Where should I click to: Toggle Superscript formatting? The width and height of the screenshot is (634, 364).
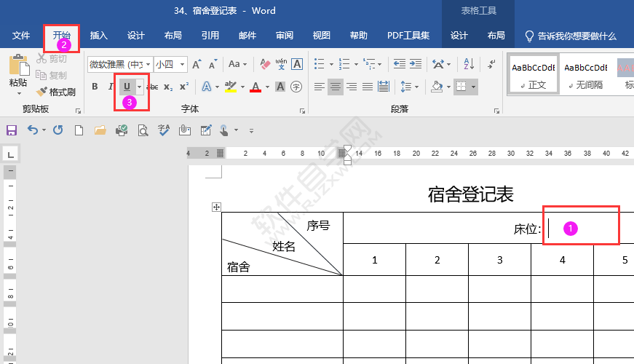[x=184, y=87]
